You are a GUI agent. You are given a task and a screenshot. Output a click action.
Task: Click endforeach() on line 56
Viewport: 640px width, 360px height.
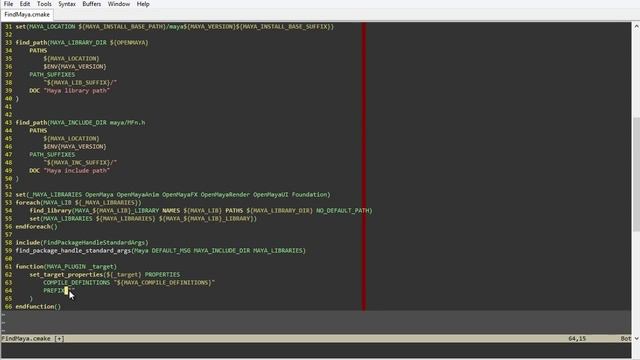36,227
